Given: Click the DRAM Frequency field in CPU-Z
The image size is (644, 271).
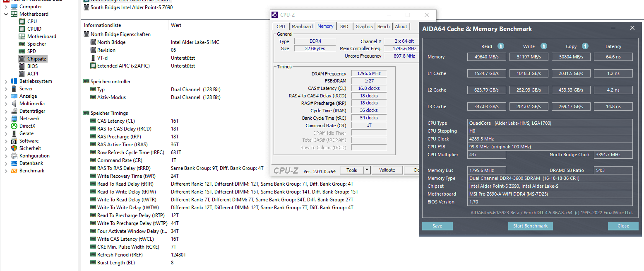Looking at the screenshot, I should tap(369, 74).
